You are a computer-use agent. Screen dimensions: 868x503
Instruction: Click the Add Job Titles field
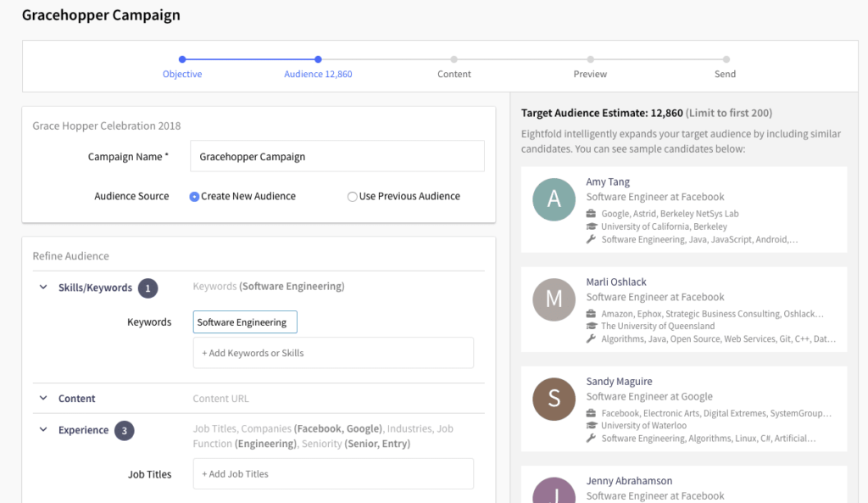pyautogui.click(x=333, y=473)
